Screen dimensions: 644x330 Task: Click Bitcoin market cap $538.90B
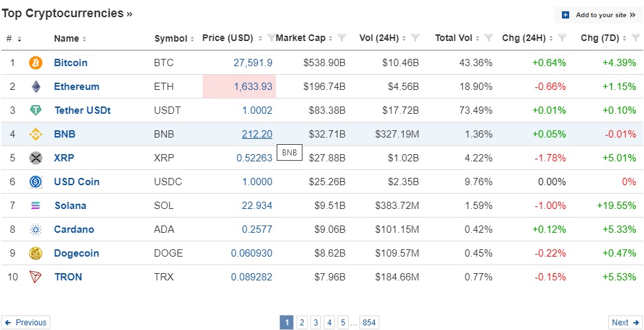324,63
